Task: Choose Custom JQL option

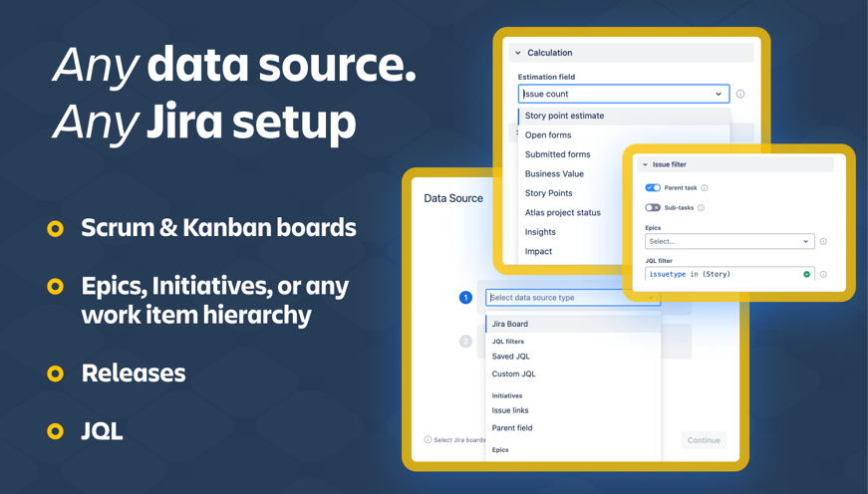Action: [x=513, y=373]
